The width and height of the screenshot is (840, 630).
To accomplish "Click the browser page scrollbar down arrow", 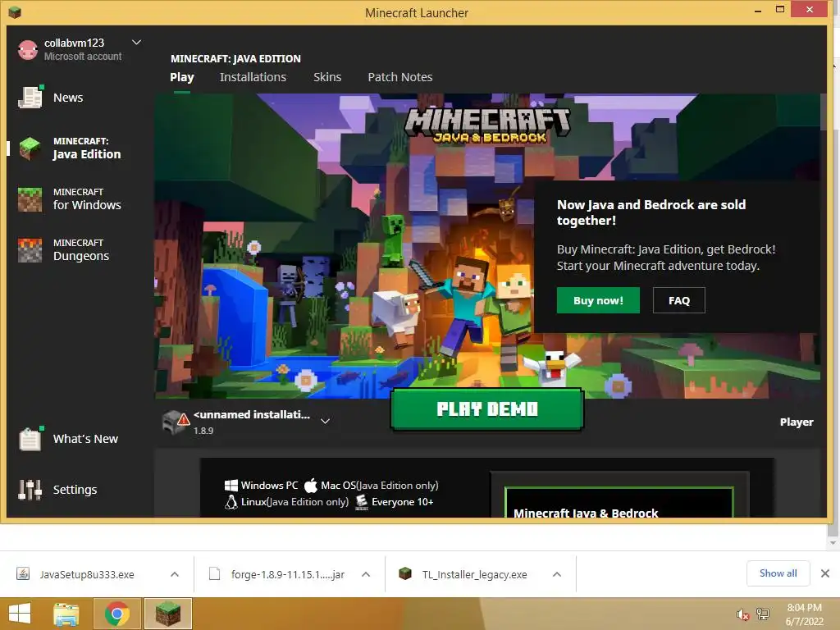I will click(833, 543).
